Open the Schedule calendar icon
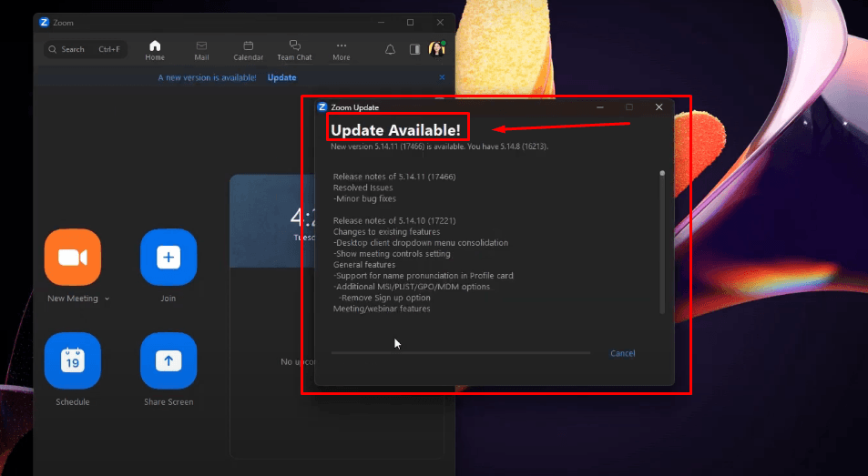 [73, 360]
